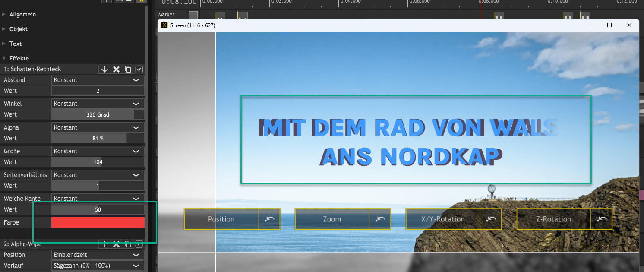Click the Zoom button in Screen window
The height and width of the screenshot is (272, 644).
pos(332,219)
